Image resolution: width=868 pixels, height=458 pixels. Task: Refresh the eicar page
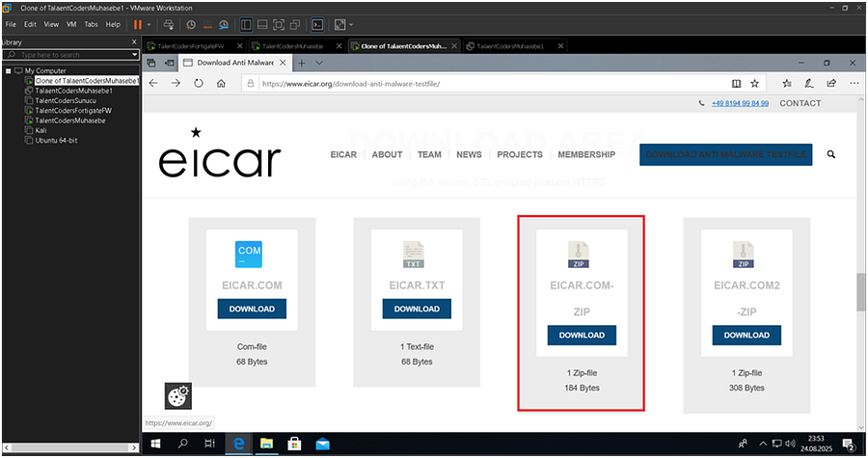198,84
